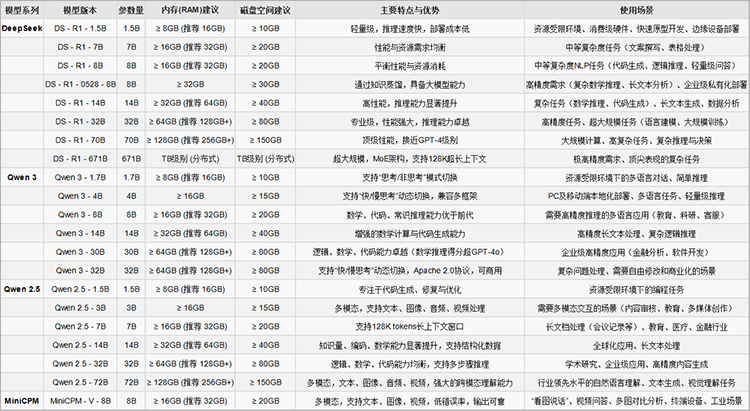This screenshot has height=411, width=750.
Task: Select the 'MiniCPM' series cell
Action: (22, 401)
